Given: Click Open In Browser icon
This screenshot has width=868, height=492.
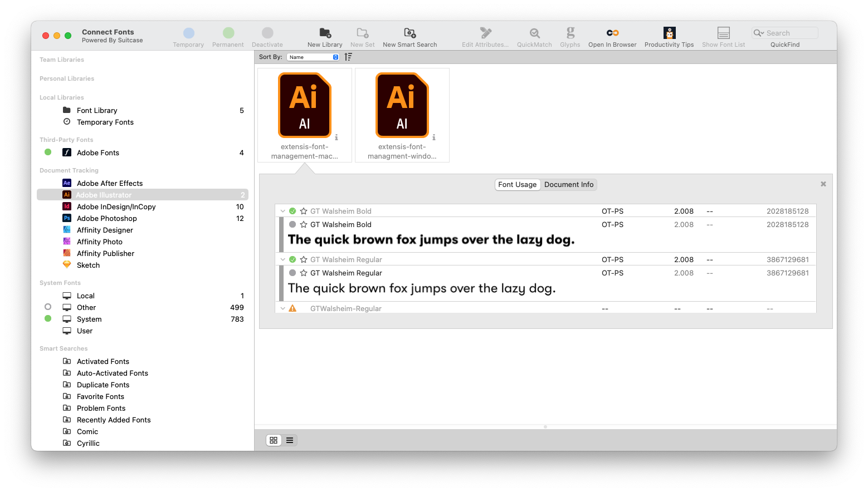Looking at the screenshot, I should click(612, 33).
